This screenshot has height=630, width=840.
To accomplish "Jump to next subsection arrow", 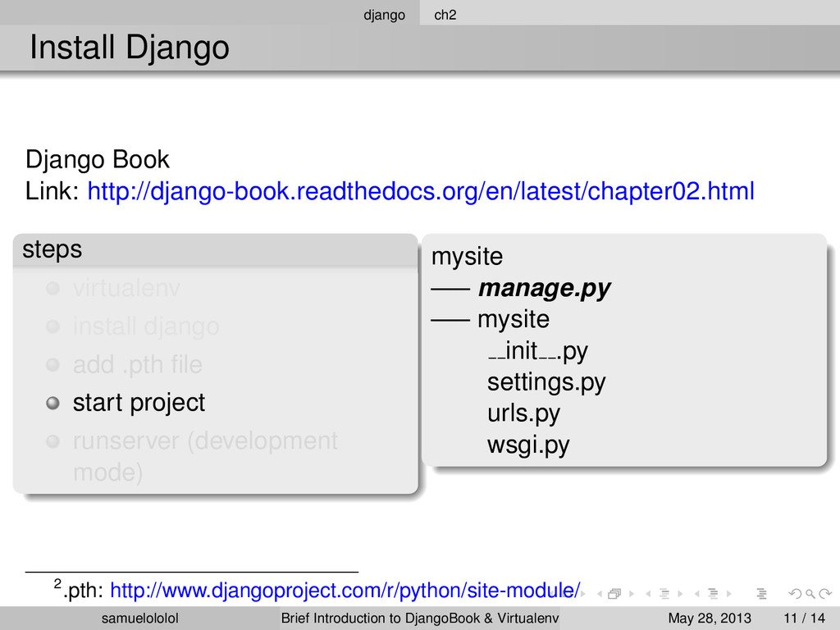I will [680, 594].
